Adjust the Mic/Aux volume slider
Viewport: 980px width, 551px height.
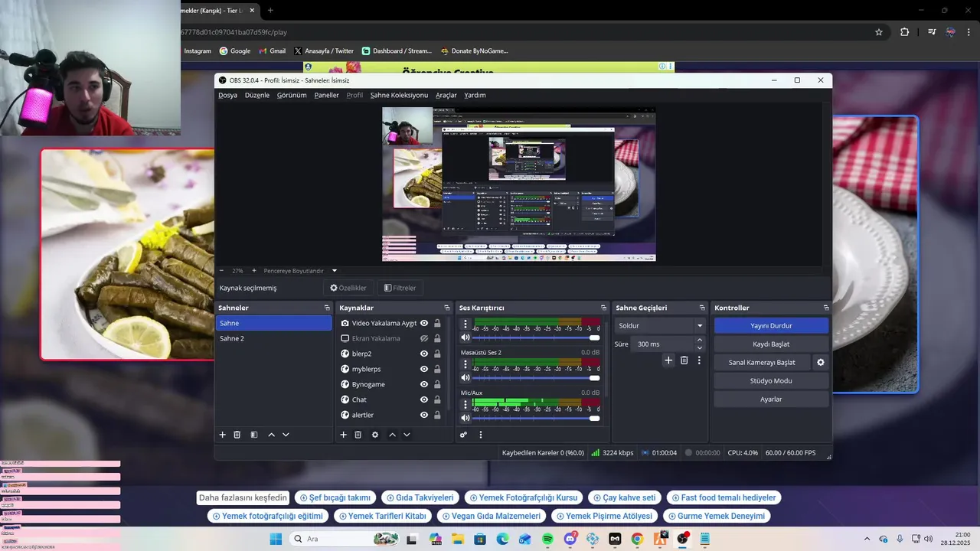536,418
